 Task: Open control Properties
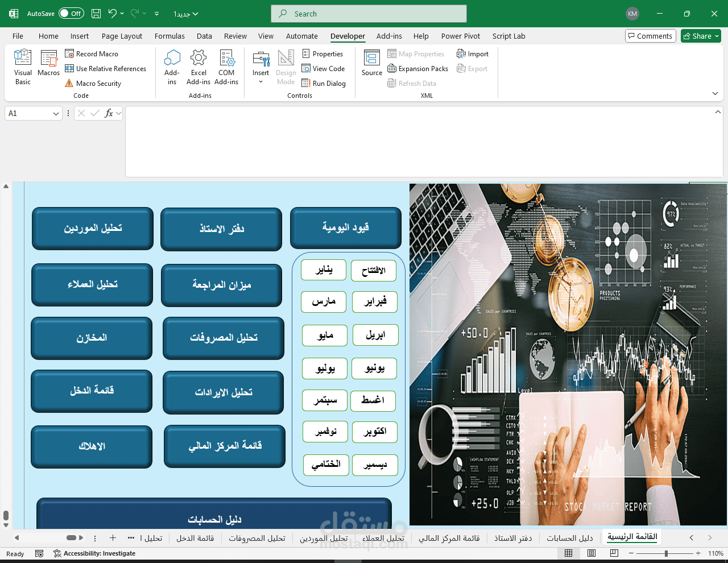point(322,53)
